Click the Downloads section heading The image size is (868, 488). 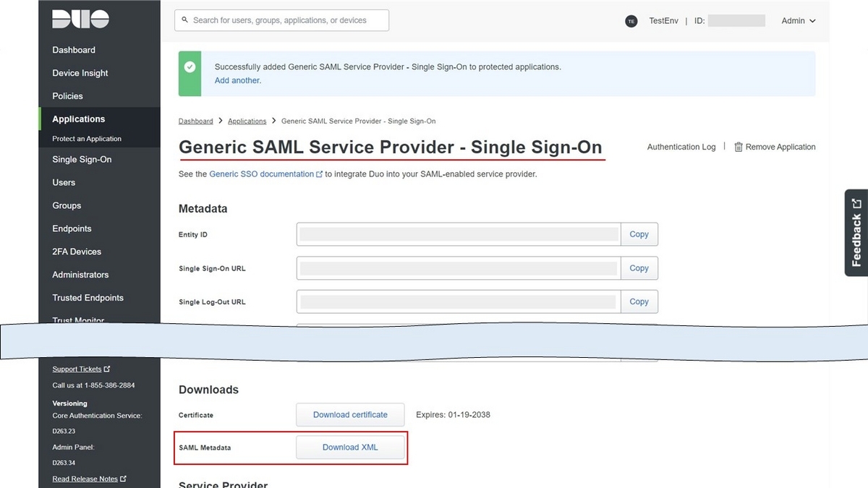click(208, 390)
